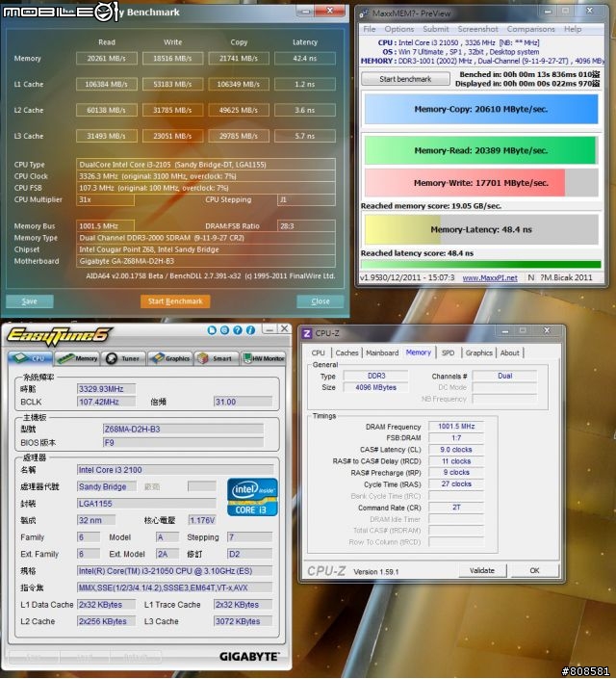The height and width of the screenshot is (679, 616).
Task: Open the Help menu in MaxxMEM
Action: (573, 29)
